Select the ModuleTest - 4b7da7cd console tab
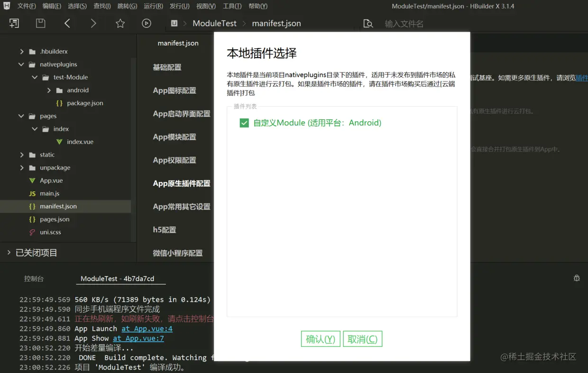588x373 pixels. pos(118,279)
